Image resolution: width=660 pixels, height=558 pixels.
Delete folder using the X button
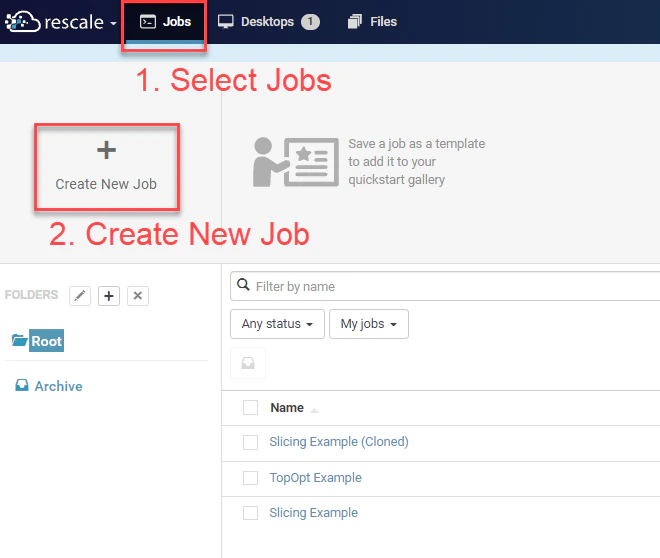138,296
